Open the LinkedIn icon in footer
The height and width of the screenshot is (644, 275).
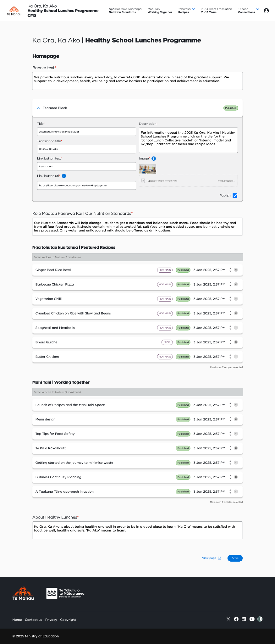point(244,619)
